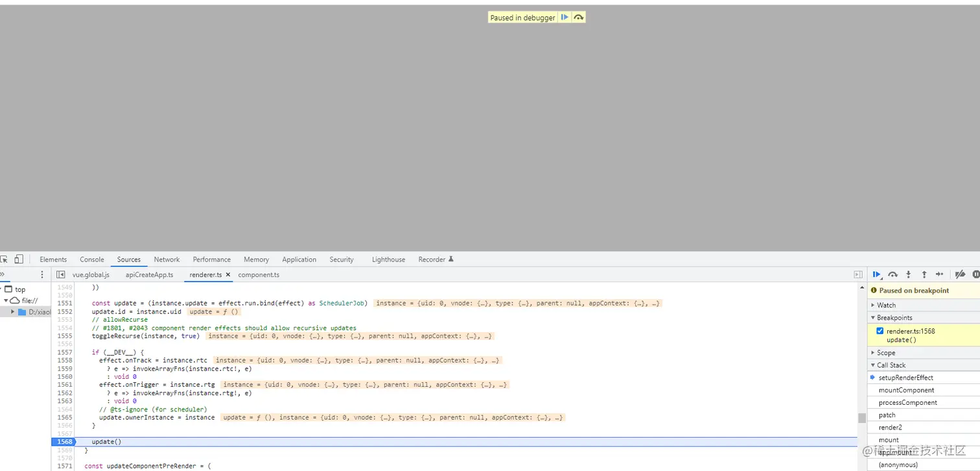Screen dimensions: 980x471
Task: Switch to the Recorder tab
Action: tap(436, 260)
